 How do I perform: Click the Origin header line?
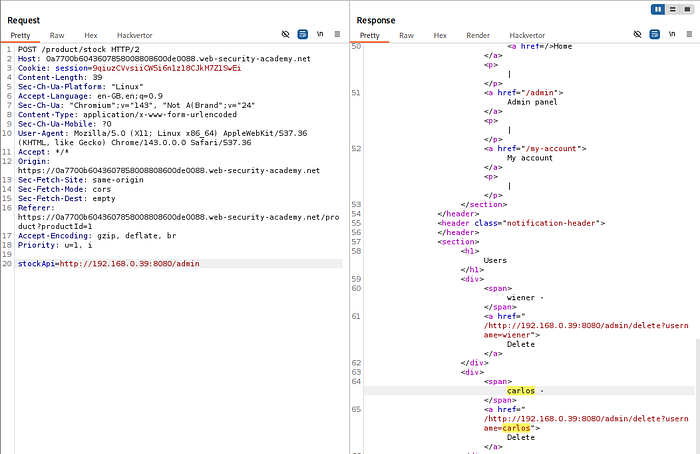169,166
